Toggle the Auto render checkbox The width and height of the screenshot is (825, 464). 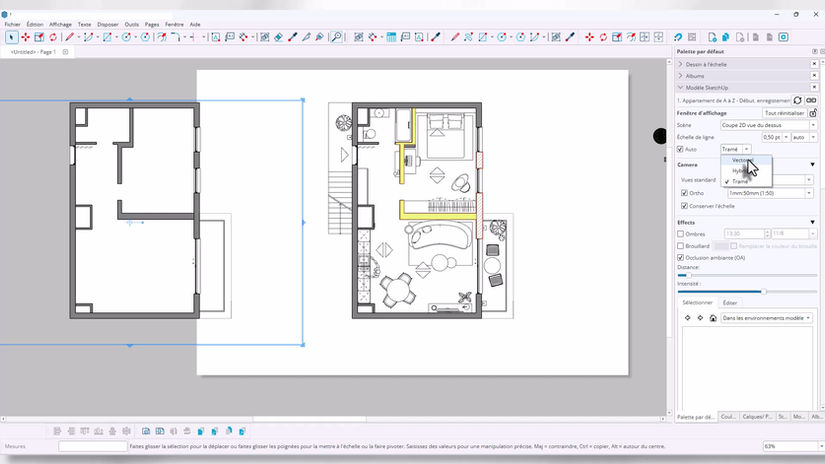click(680, 149)
